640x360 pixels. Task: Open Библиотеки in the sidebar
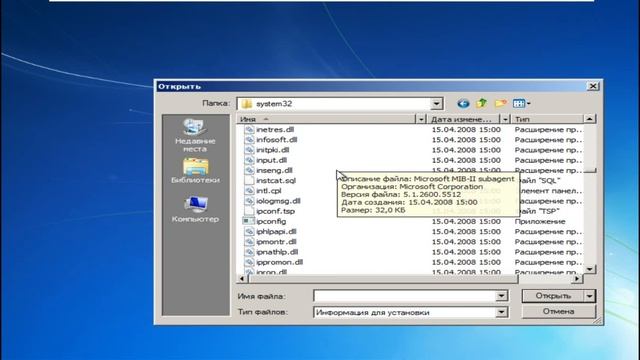(195, 171)
